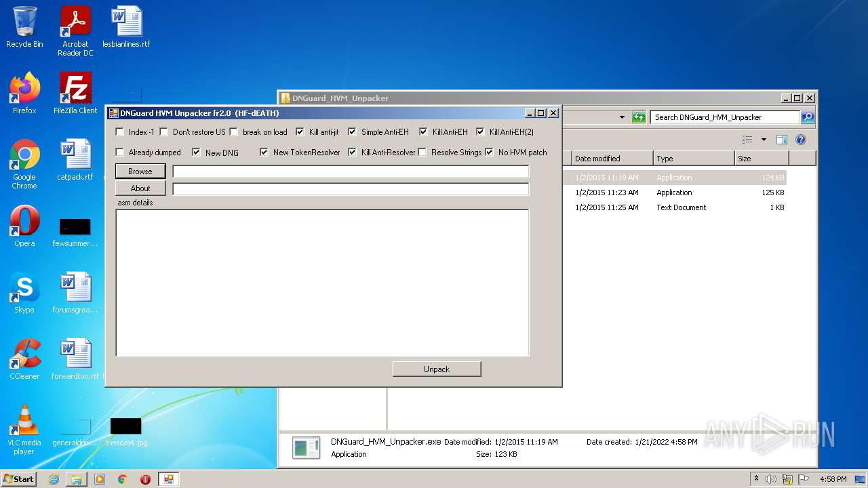Launch Google Chrome desktop shortcut

pyautogui.click(x=24, y=164)
